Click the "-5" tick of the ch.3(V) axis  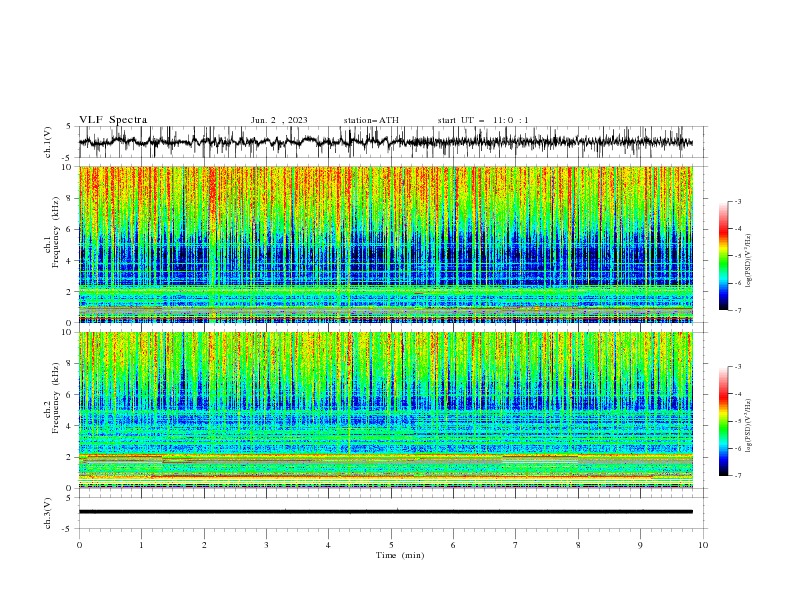(x=68, y=529)
